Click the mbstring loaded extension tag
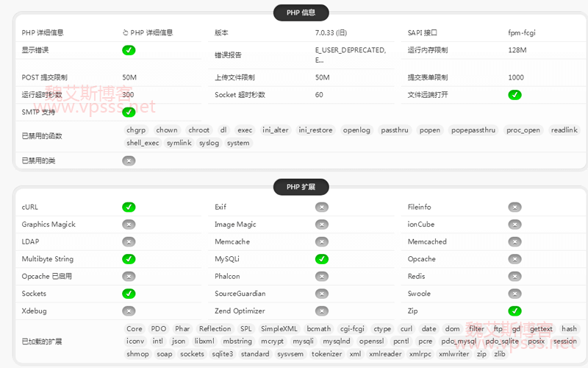The image size is (588, 368). 237,342
